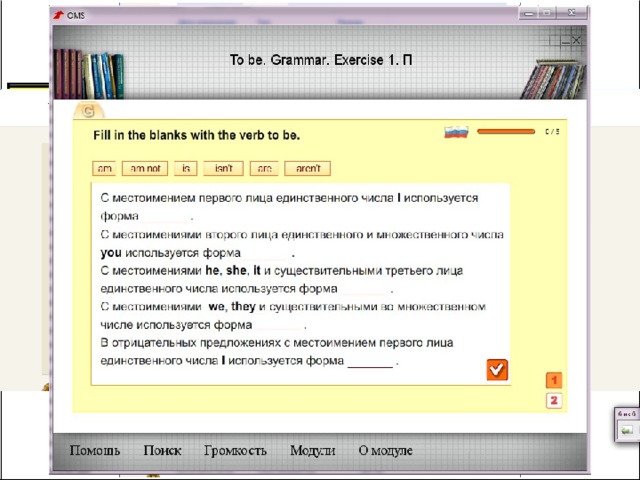Image resolution: width=640 pixels, height=480 pixels.
Task: Close the OMS window
Action: [571, 13]
